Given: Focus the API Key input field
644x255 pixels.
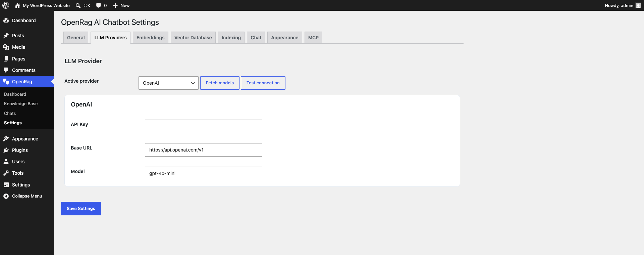Looking at the screenshot, I should click(204, 126).
